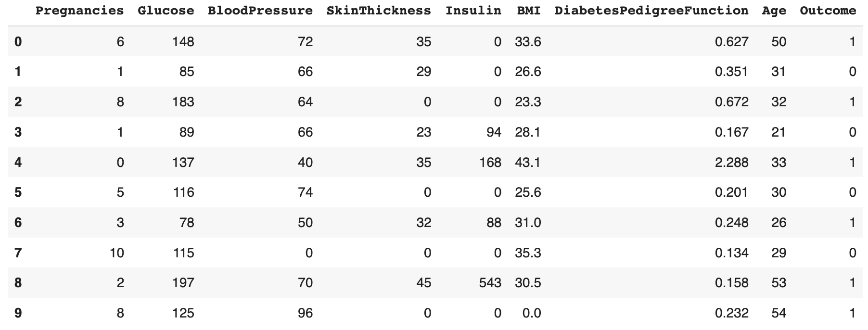Select the BMI value 43.1
The width and height of the screenshot is (868, 330).
click(528, 162)
